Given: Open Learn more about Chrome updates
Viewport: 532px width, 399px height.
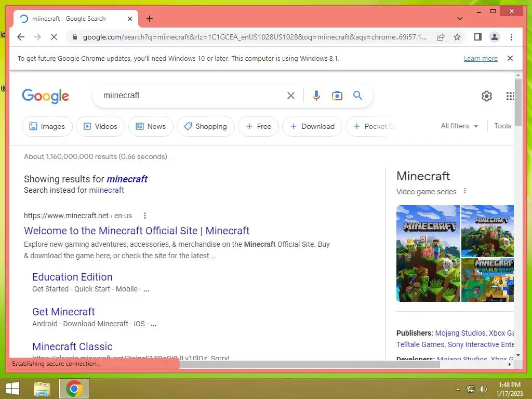Looking at the screenshot, I should point(481,58).
